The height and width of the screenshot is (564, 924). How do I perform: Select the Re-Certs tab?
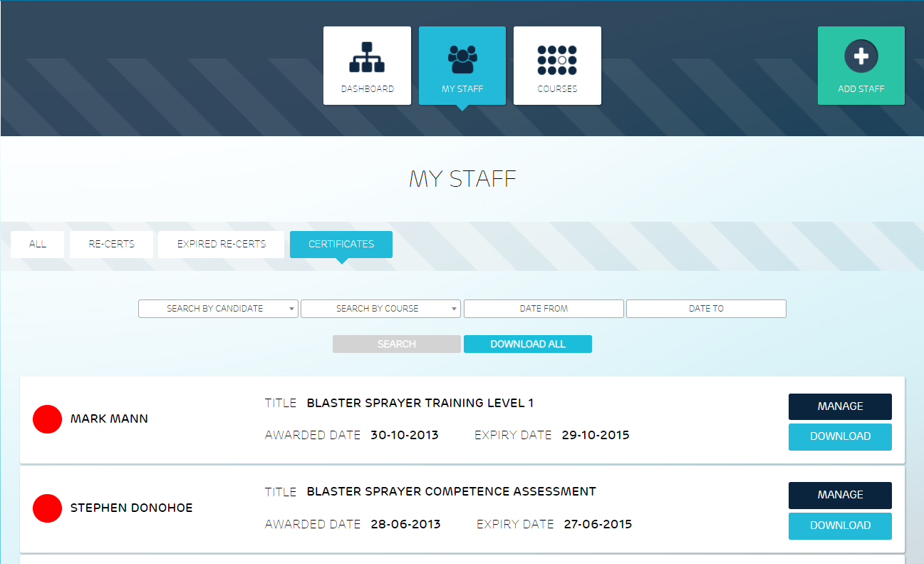point(111,244)
